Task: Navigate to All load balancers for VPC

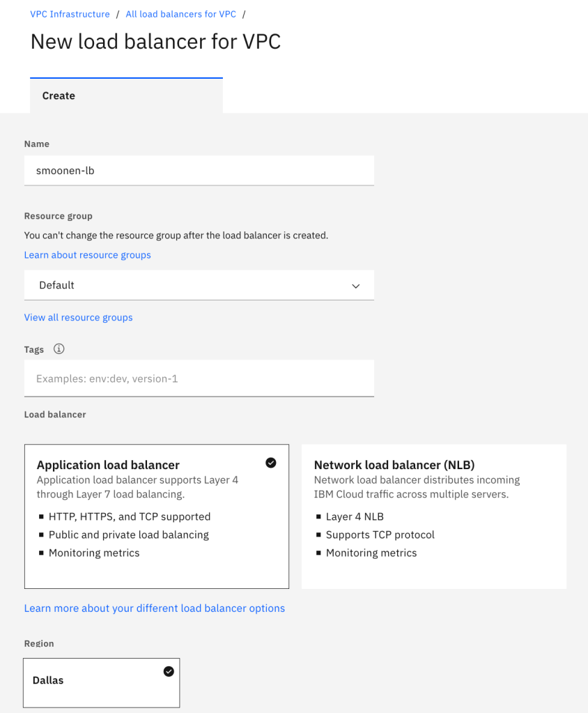Action: (x=180, y=14)
